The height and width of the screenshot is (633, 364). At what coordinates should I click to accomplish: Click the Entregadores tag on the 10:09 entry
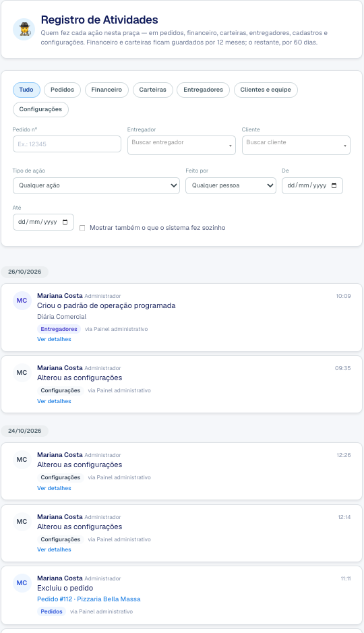click(59, 329)
